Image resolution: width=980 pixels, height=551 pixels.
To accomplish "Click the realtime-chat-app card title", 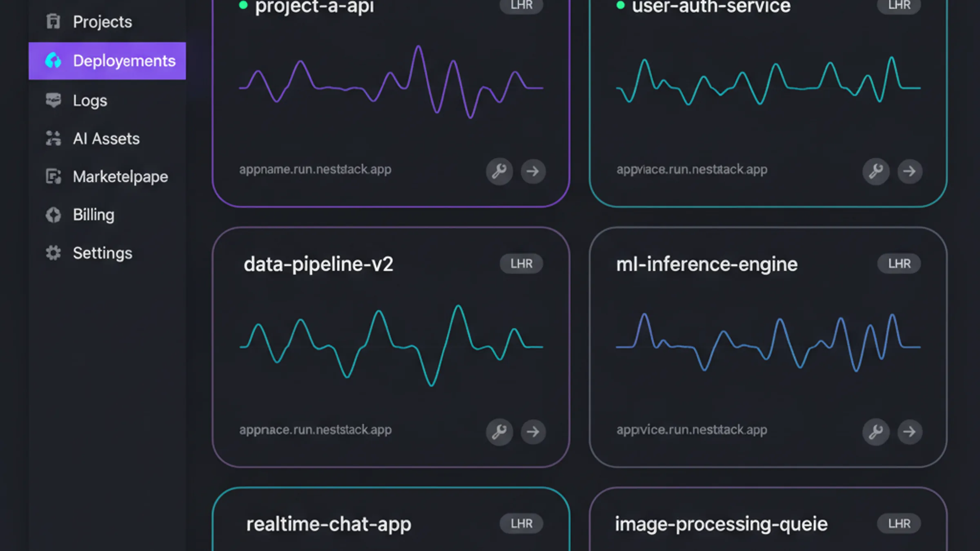I will (329, 525).
